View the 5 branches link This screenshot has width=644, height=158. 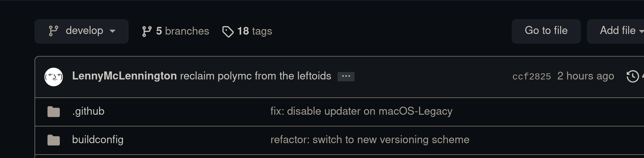pyautogui.click(x=183, y=31)
